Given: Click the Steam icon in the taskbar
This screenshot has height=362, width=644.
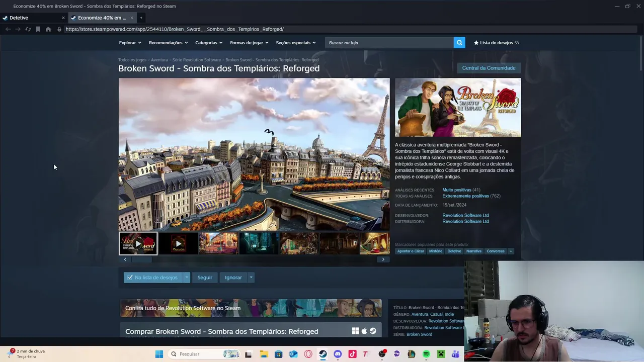Looking at the screenshot, I should point(323,354).
